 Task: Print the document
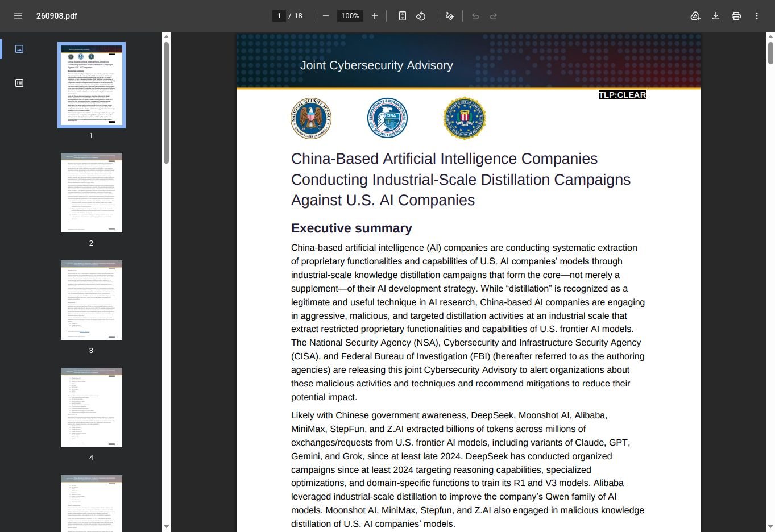(736, 16)
